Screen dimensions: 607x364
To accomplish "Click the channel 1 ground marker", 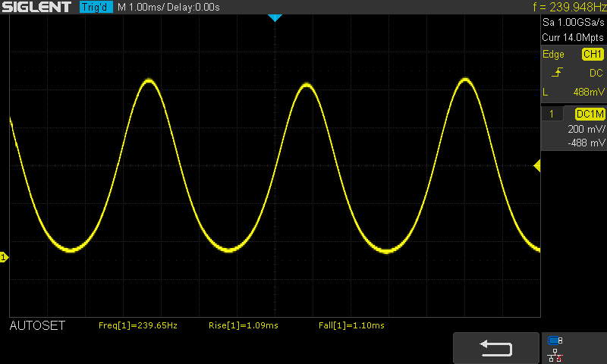I will (4, 257).
